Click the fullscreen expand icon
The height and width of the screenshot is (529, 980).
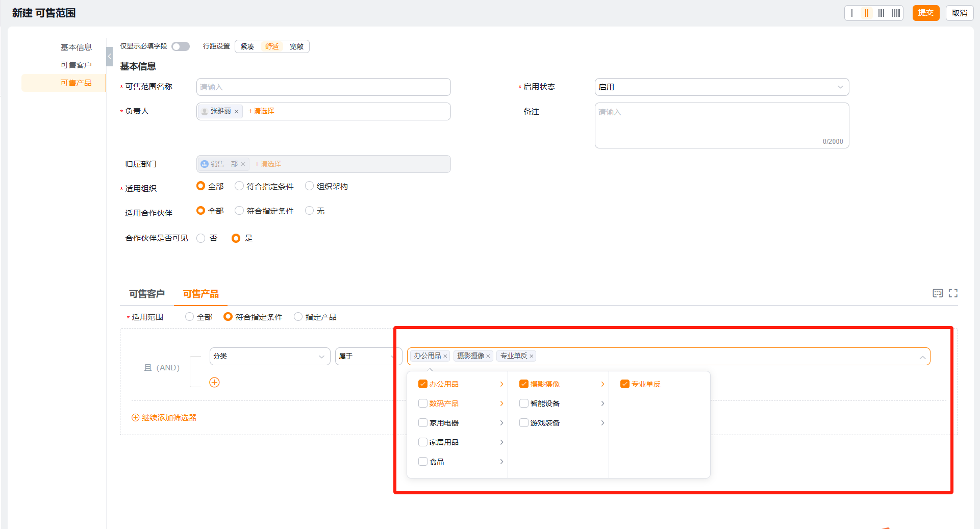click(953, 293)
